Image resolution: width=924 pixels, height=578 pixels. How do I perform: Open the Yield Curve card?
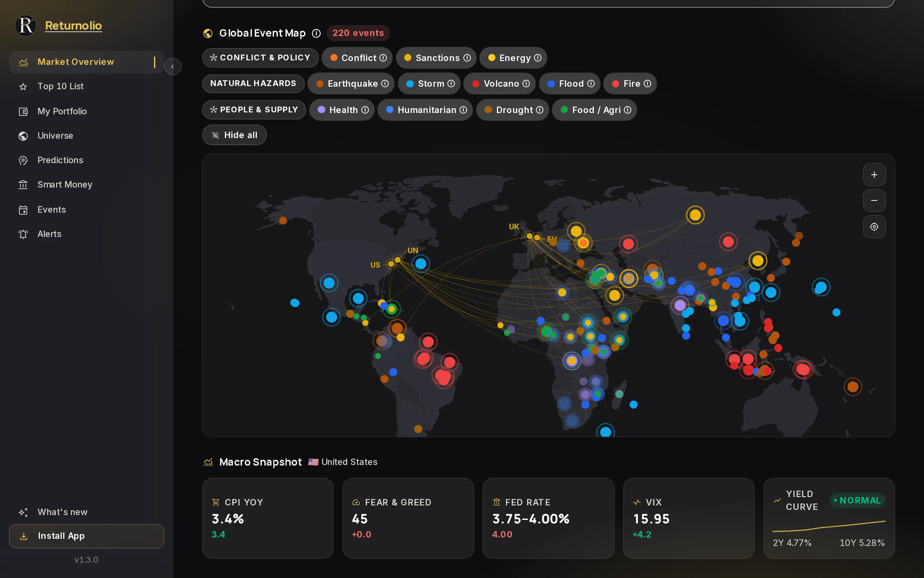829,518
